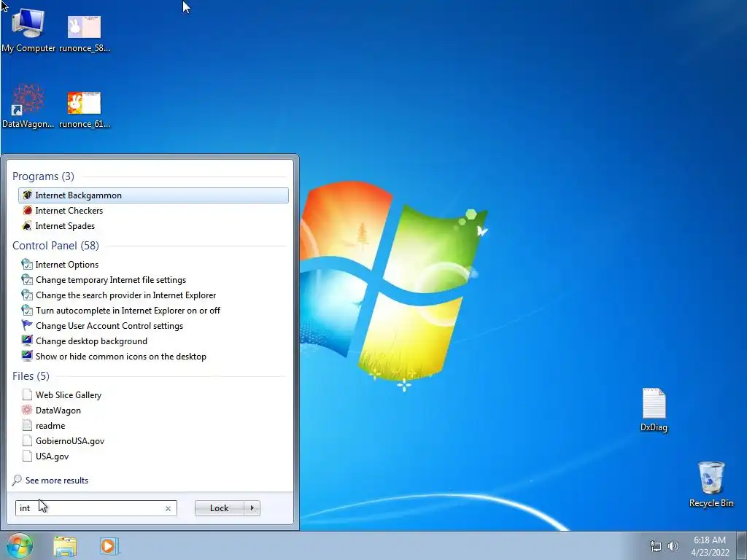Viewport: 747px width, 560px height.
Task: Open the USA.gov file result
Action: [153, 456]
